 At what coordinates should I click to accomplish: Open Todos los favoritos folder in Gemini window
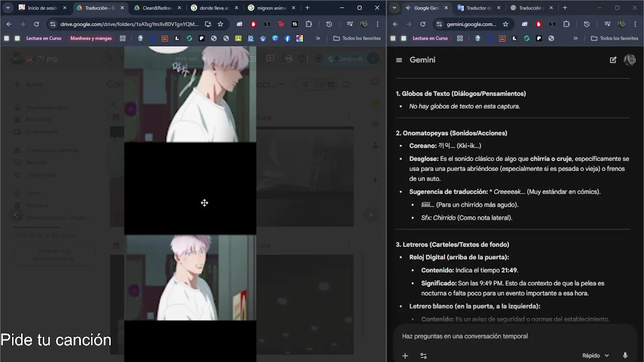point(614,38)
